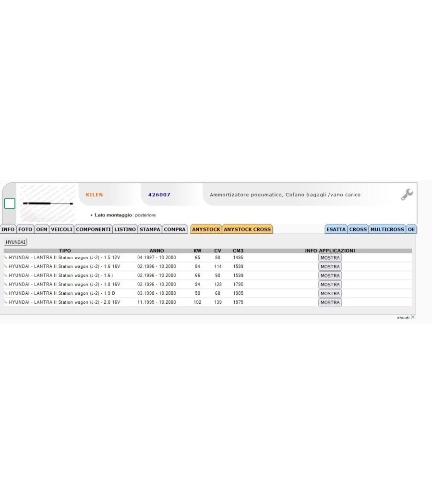Click the KW value 102
This screenshot has height=504, width=432.
pyautogui.click(x=197, y=302)
